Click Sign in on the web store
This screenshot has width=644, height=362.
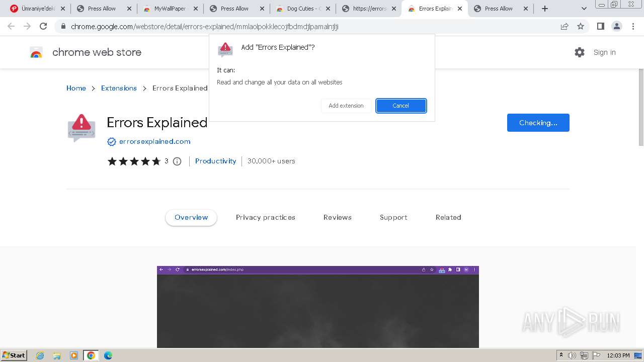[x=604, y=52]
